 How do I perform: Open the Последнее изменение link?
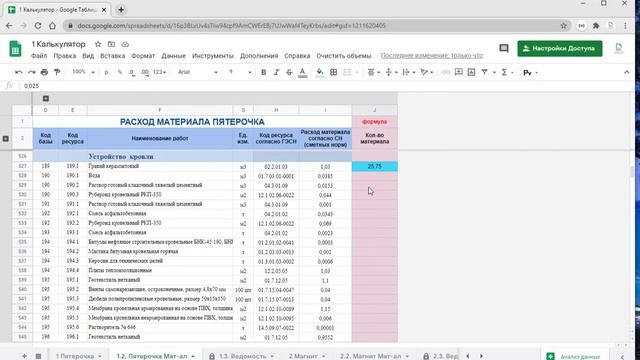click(x=431, y=56)
